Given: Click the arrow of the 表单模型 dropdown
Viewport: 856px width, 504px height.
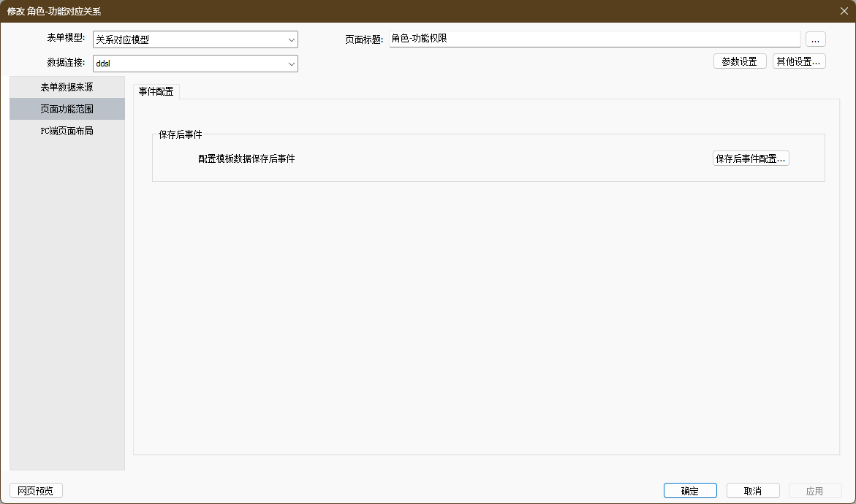Looking at the screenshot, I should coord(292,39).
